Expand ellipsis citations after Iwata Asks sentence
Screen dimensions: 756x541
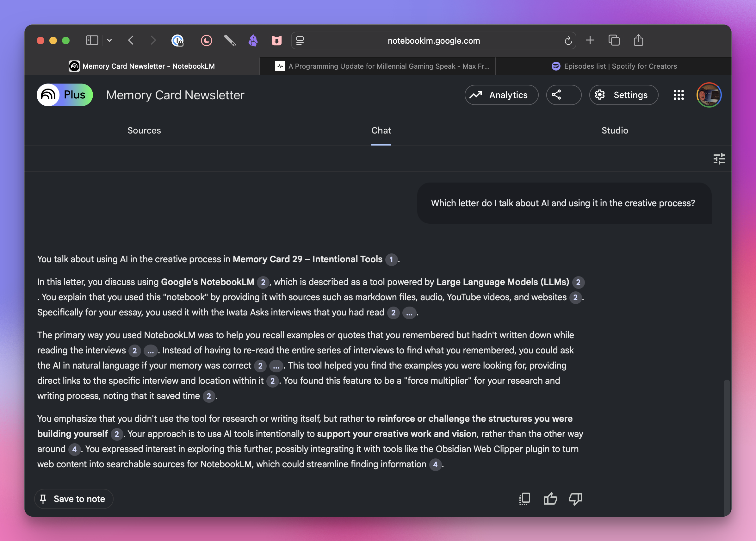point(409,313)
